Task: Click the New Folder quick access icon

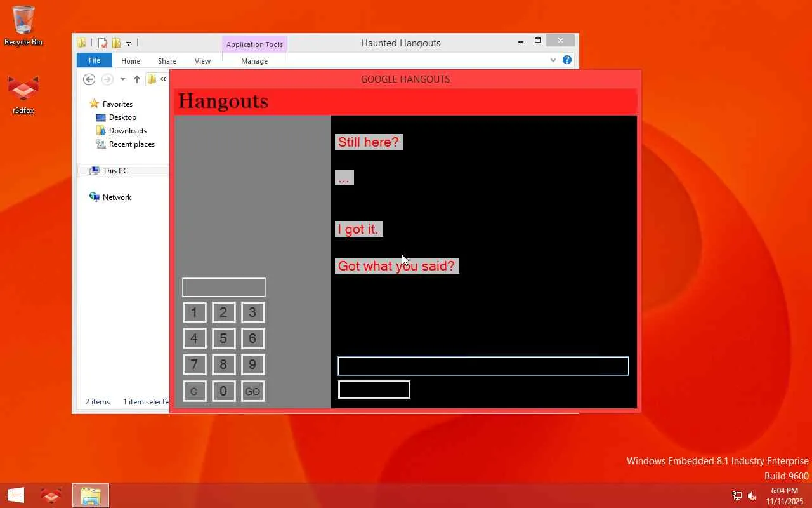Action: click(116, 43)
